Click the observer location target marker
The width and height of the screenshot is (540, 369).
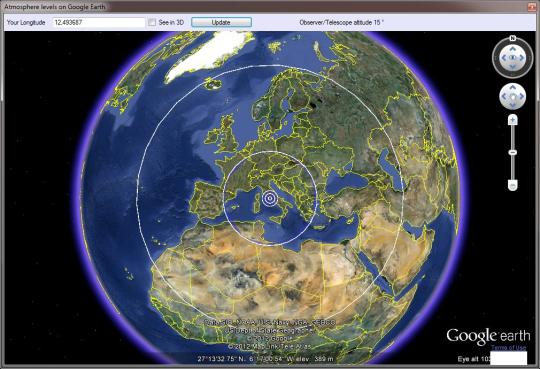click(270, 198)
